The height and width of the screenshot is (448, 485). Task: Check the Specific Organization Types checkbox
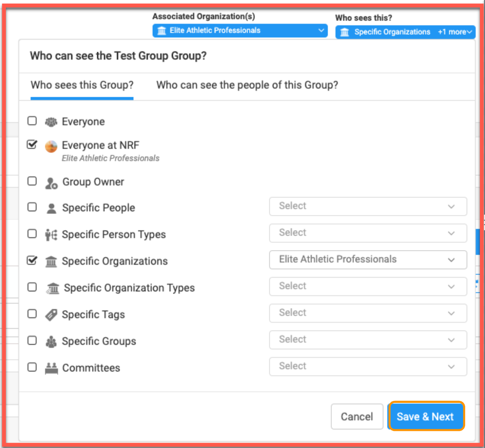point(32,287)
